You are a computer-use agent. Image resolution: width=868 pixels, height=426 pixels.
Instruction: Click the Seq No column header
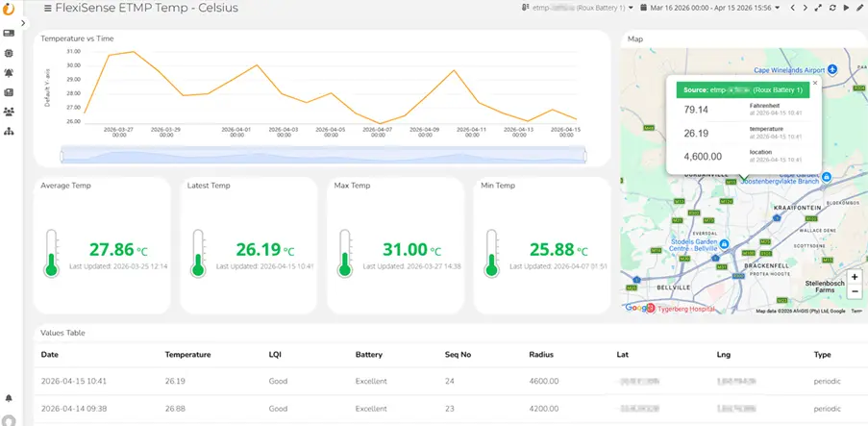(458, 355)
